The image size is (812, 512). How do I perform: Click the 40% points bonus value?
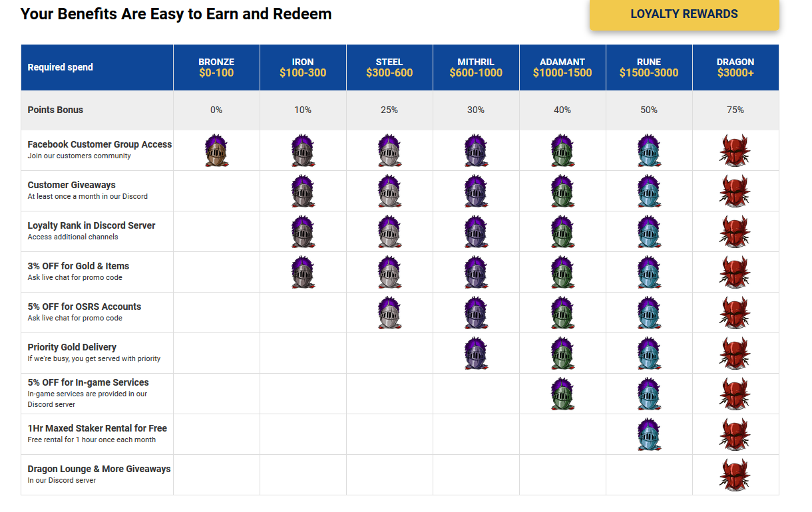(x=562, y=110)
